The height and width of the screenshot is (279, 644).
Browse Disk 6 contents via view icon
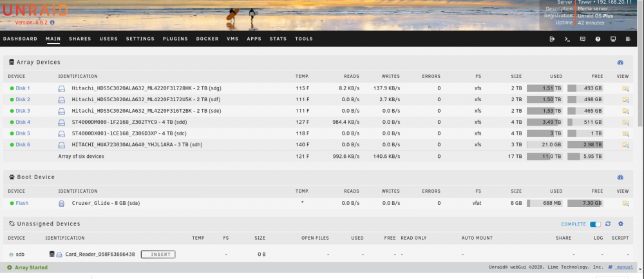click(625, 144)
